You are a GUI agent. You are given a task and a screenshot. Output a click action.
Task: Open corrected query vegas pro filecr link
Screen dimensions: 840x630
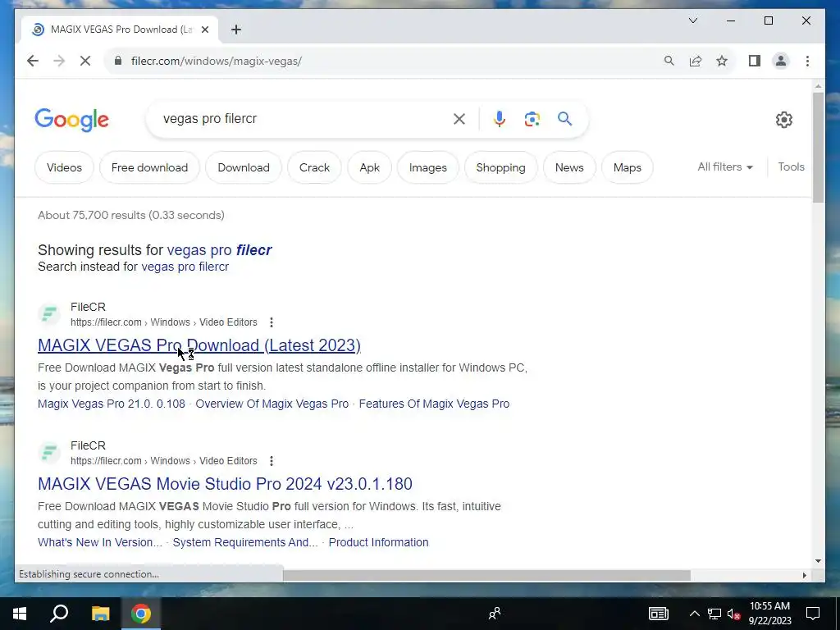point(220,250)
